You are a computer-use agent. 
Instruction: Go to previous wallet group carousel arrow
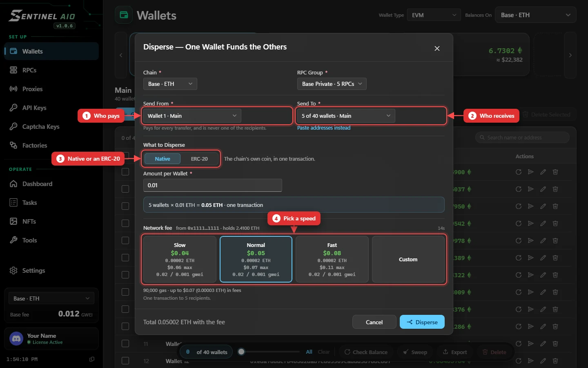121,55
